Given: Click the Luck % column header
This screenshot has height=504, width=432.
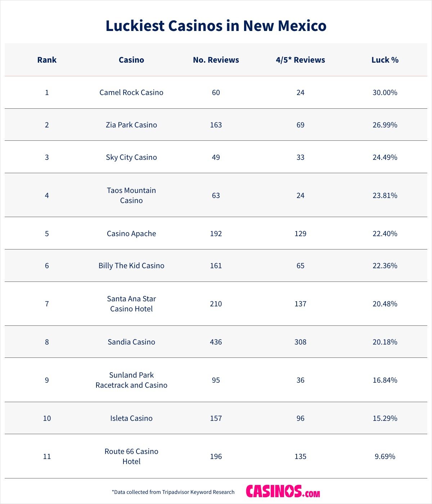Looking at the screenshot, I should [385, 60].
